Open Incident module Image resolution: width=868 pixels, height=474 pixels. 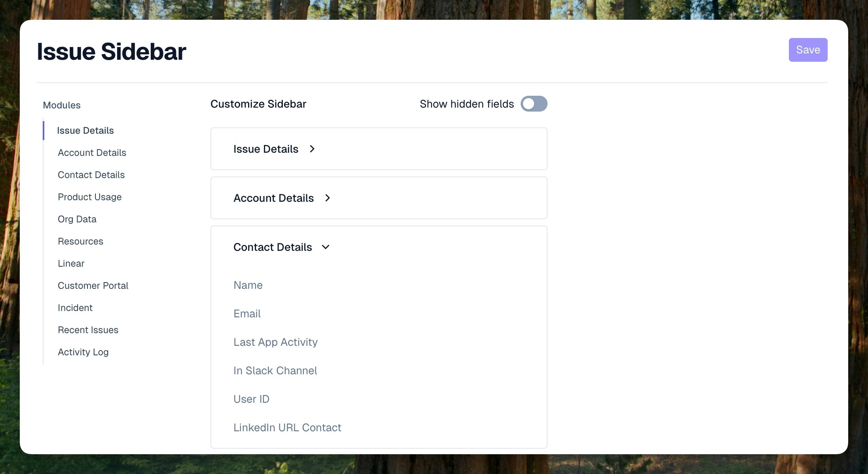[x=75, y=308]
